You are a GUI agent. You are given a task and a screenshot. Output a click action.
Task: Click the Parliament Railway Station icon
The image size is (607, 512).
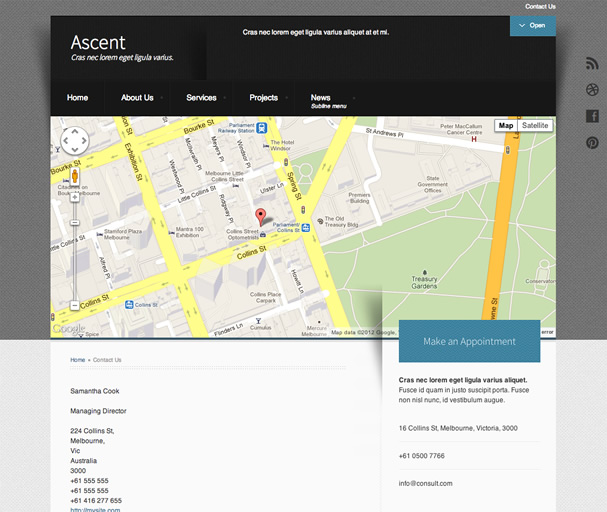(262, 128)
